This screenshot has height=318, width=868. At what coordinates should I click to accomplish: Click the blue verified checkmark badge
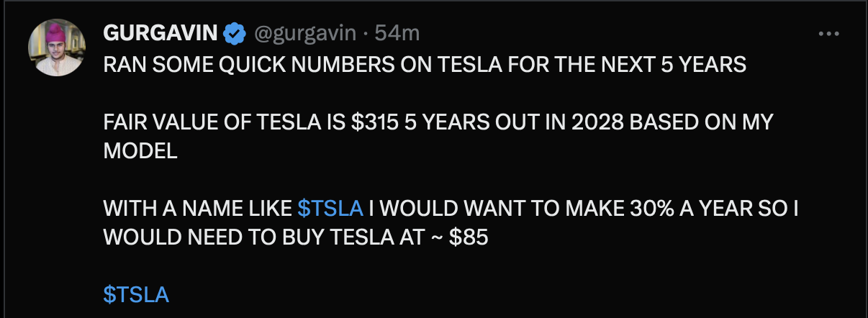click(233, 33)
